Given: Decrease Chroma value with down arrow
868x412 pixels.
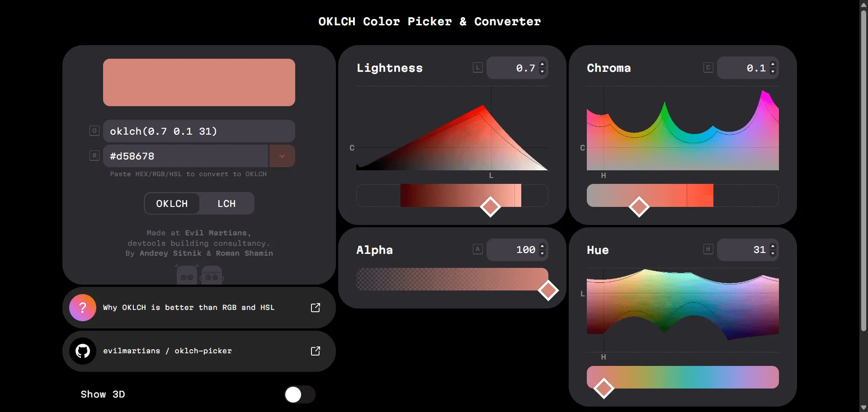Looking at the screenshot, I should (773, 72).
